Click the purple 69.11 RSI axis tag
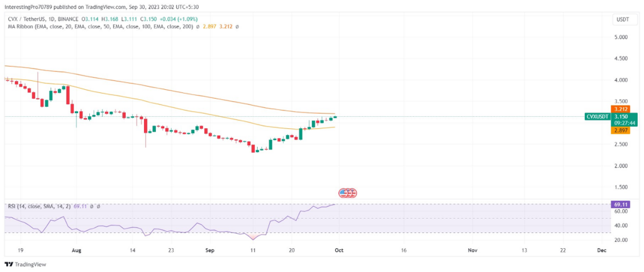The image size is (644, 272). (620, 204)
